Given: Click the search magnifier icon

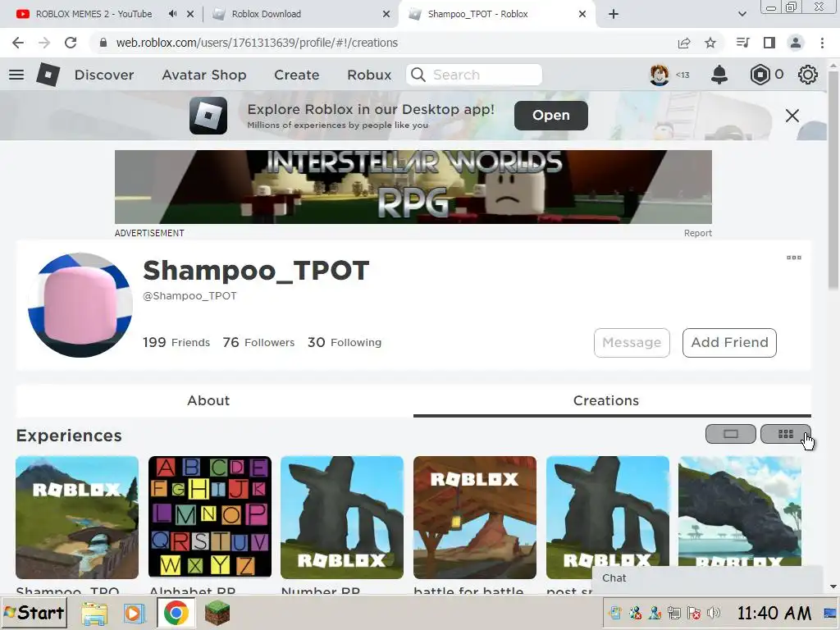Looking at the screenshot, I should 418,75.
